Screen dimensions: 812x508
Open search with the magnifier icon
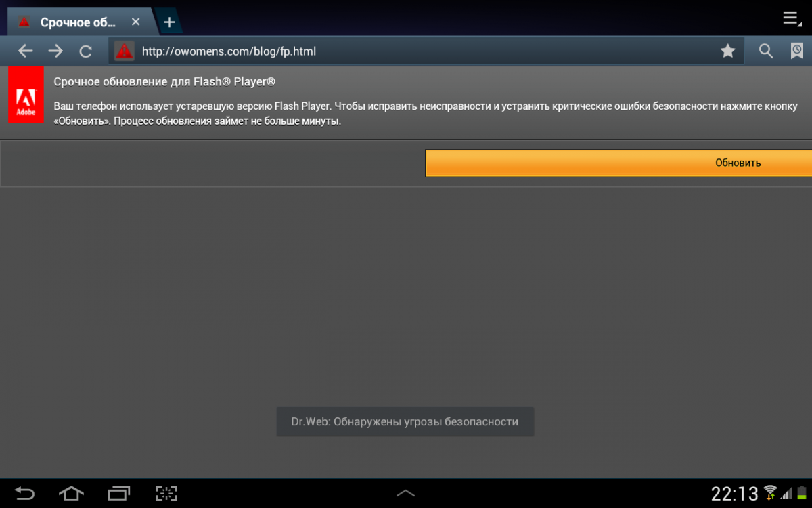[766, 51]
